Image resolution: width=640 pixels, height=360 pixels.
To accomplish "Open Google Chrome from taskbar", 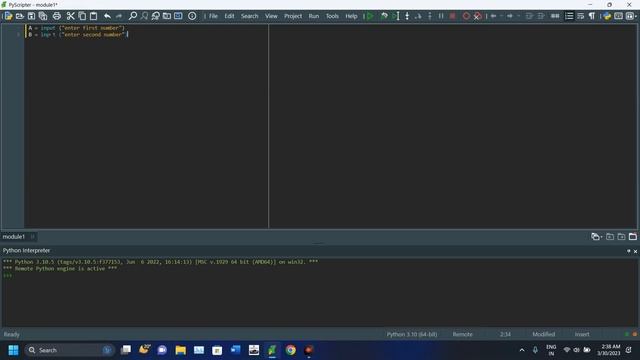I will pos(291,350).
